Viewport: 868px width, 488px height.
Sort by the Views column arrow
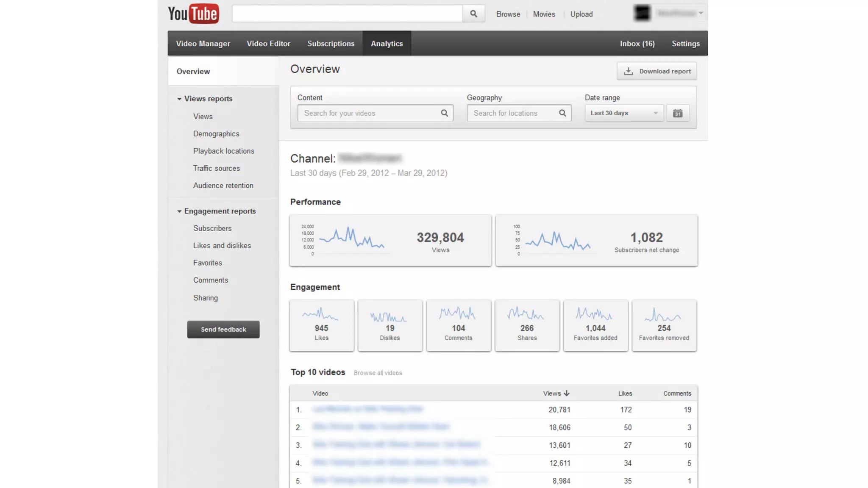(567, 393)
